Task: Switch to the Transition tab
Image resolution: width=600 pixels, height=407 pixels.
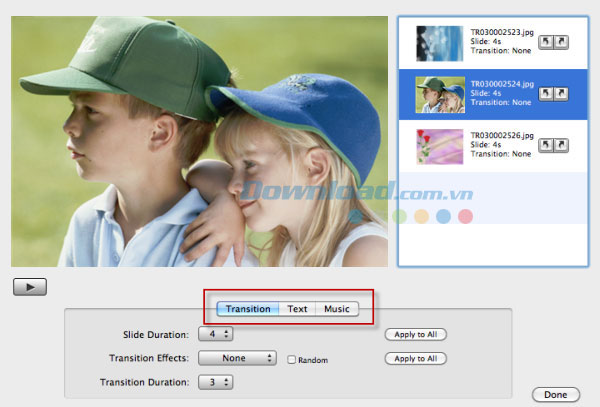Action: 247,309
